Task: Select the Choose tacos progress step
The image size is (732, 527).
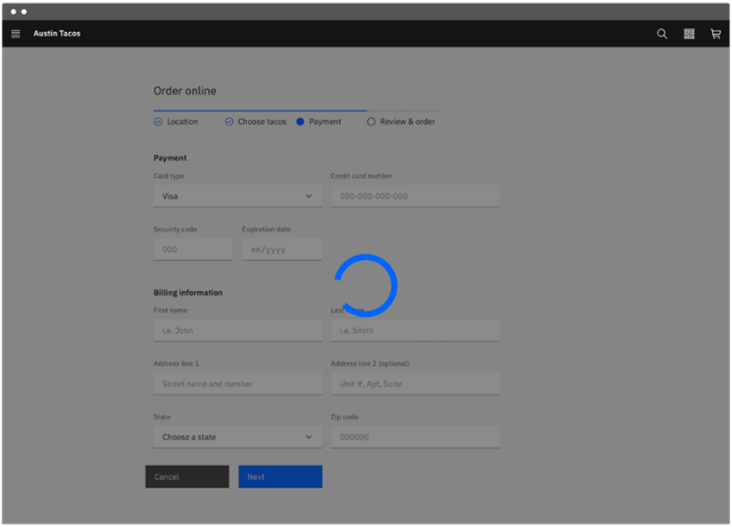Action: 255,121
